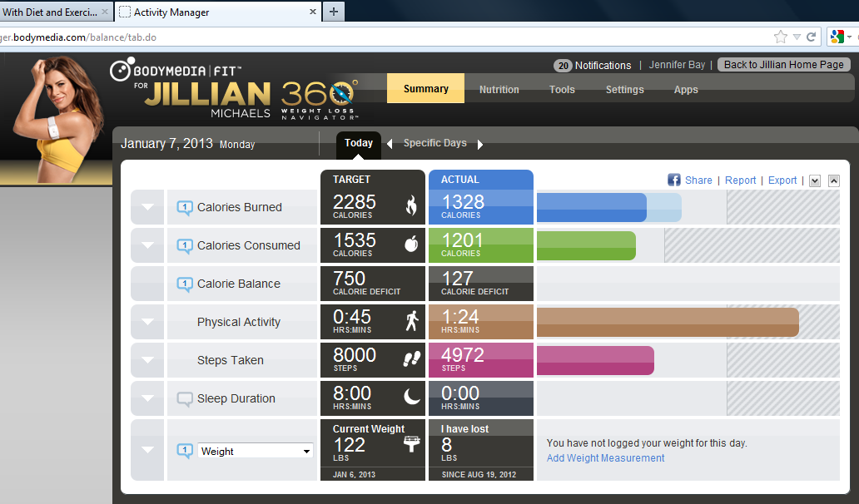Image resolution: width=859 pixels, height=504 pixels.
Task: Click the walking figure icon for Physical Activity
Action: 412,321
